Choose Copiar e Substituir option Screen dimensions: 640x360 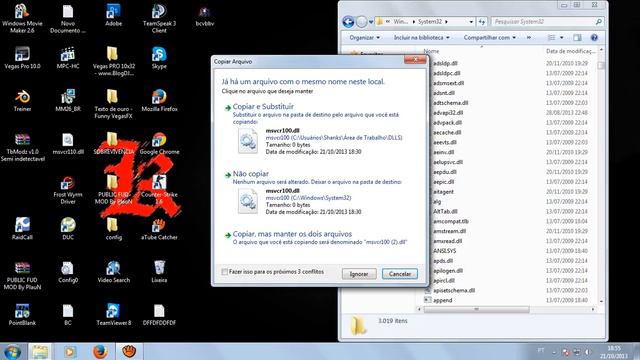(x=263, y=107)
